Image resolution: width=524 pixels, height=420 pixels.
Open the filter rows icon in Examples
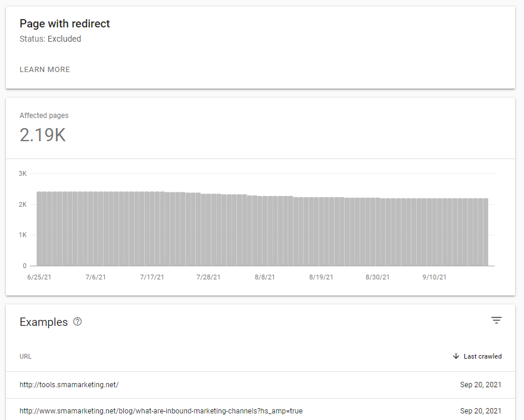496,321
